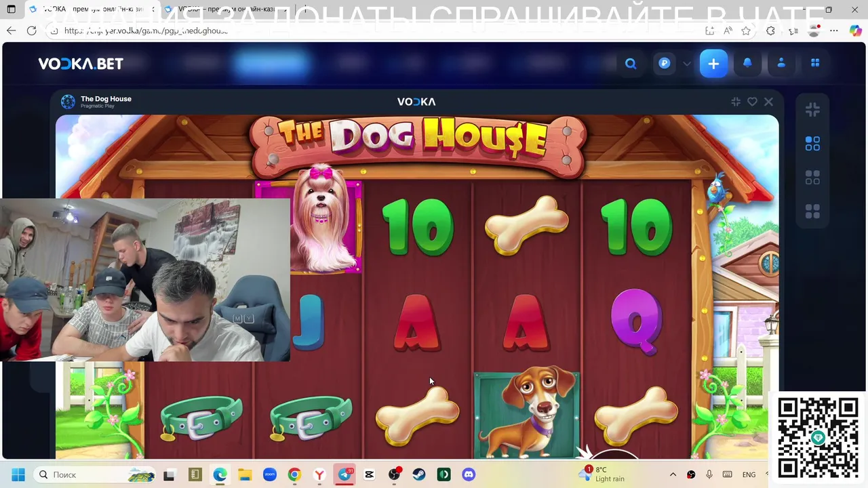Click the dachshund dog symbol
Image resolution: width=868 pixels, height=488 pixels.
[x=527, y=413]
